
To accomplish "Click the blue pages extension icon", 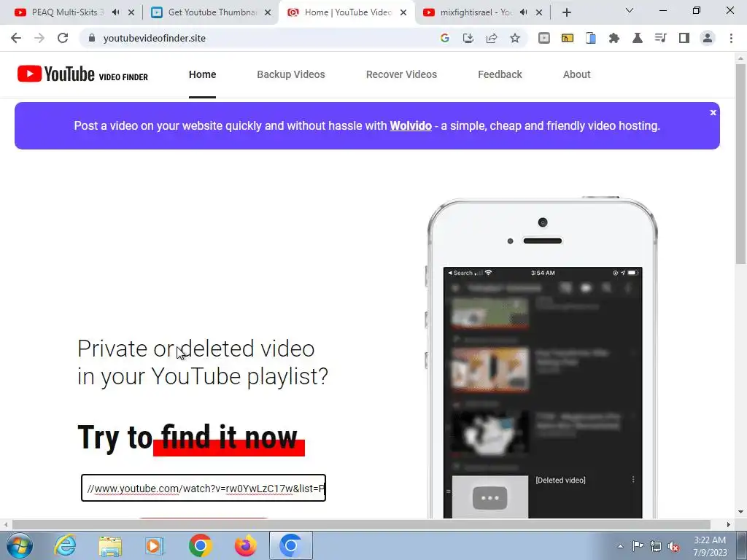I will click(590, 38).
